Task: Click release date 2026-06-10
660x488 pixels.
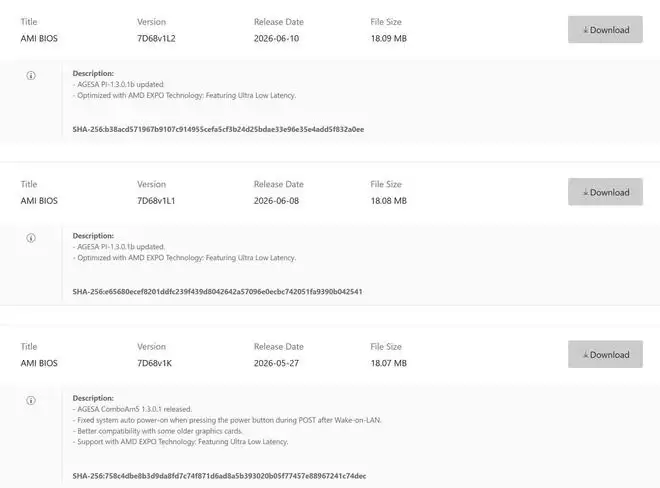Action: click(276, 38)
